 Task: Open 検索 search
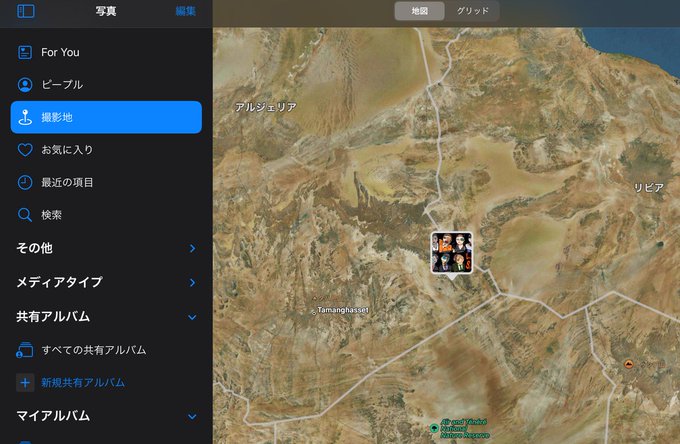(x=106, y=215)
